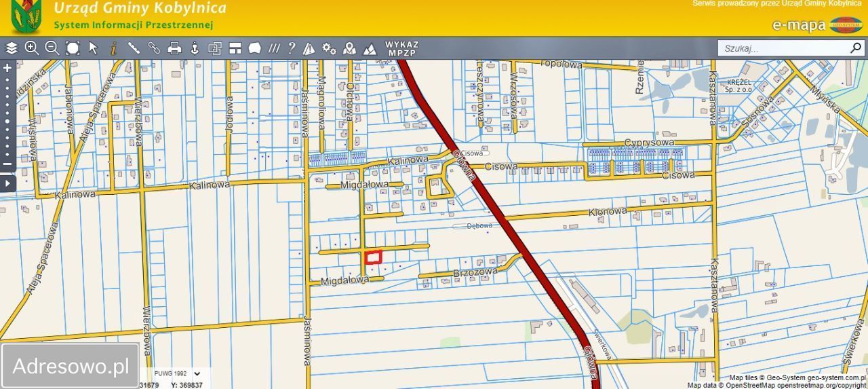Click the anchor icon in toolbar
868x389 pixels.
click(195, 48)
